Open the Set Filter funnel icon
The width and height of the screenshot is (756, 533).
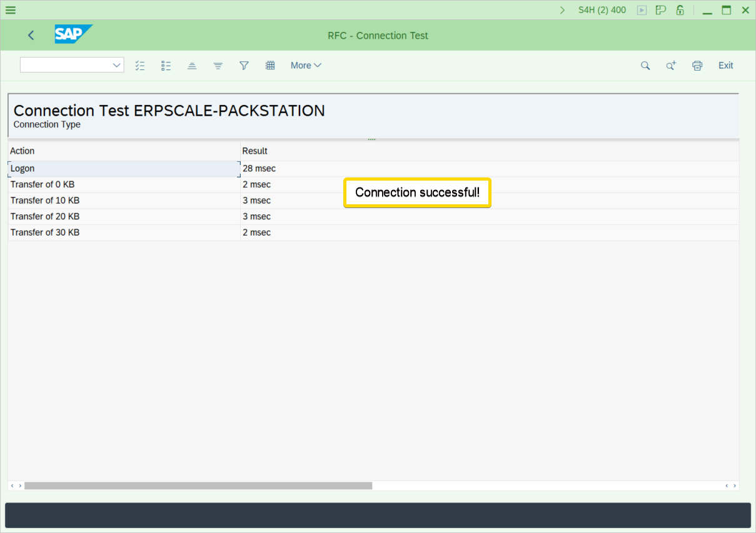244,66
